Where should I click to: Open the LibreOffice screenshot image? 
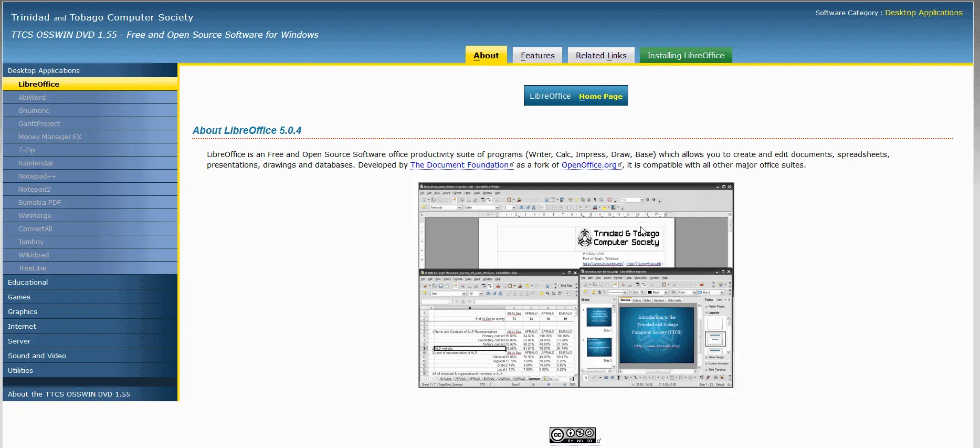point(576,285)
